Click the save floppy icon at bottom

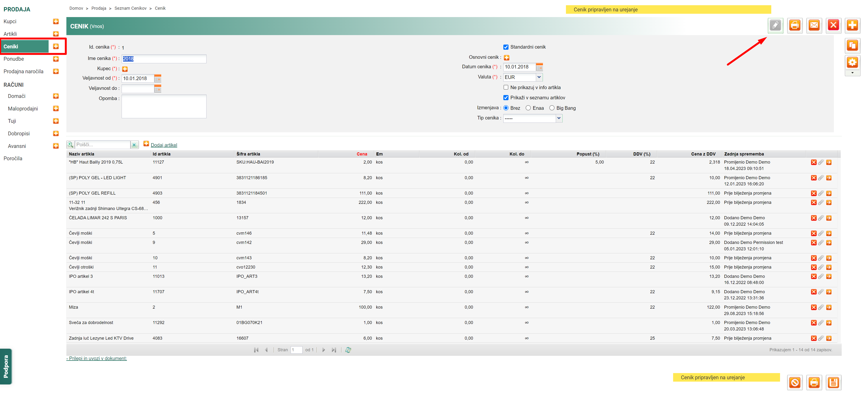tap(833, 383)
